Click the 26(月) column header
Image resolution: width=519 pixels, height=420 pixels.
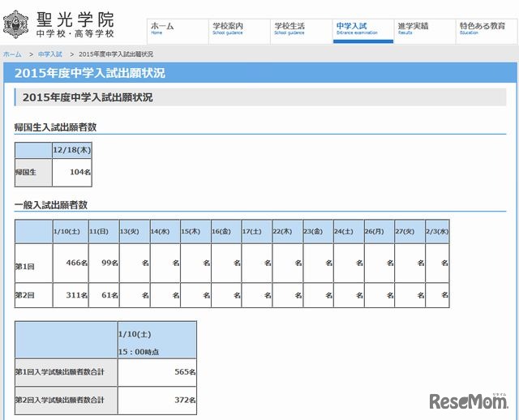click(x=380, y=231)
